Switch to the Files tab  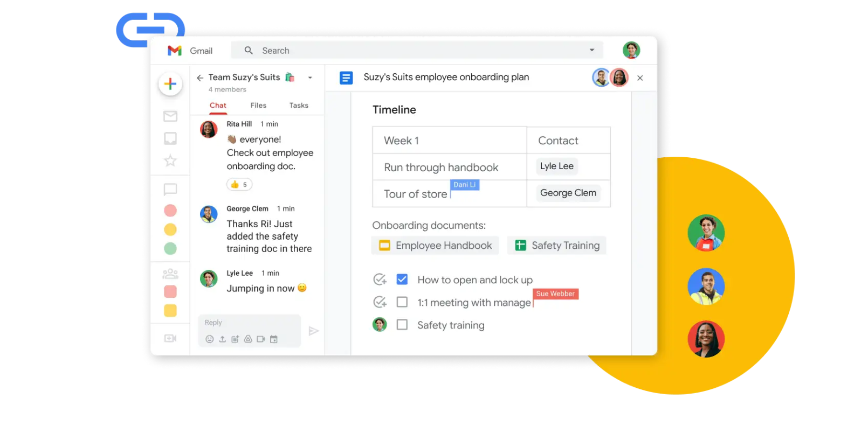click(258, 106)
